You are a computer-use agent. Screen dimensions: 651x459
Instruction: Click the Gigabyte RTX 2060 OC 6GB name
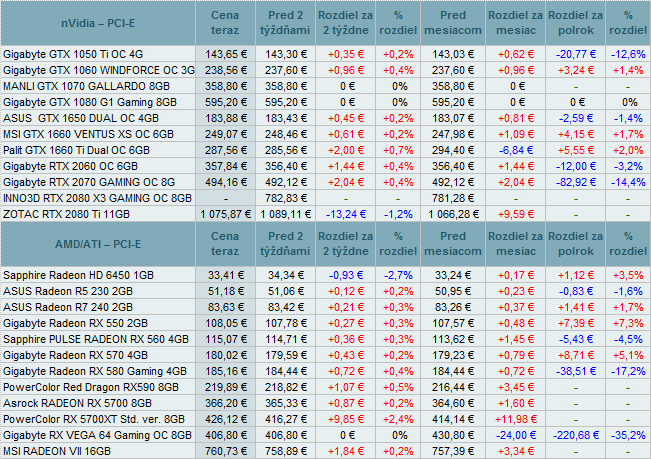[x=70, y=166]
